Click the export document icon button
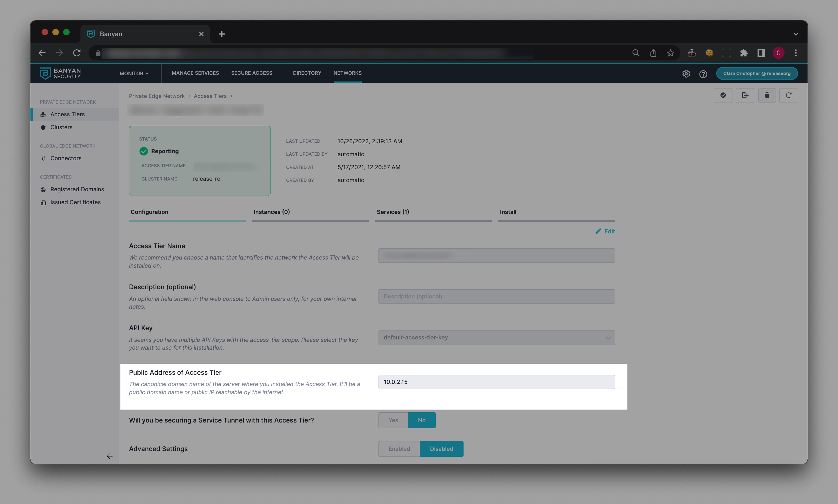 tap(745, 96)
